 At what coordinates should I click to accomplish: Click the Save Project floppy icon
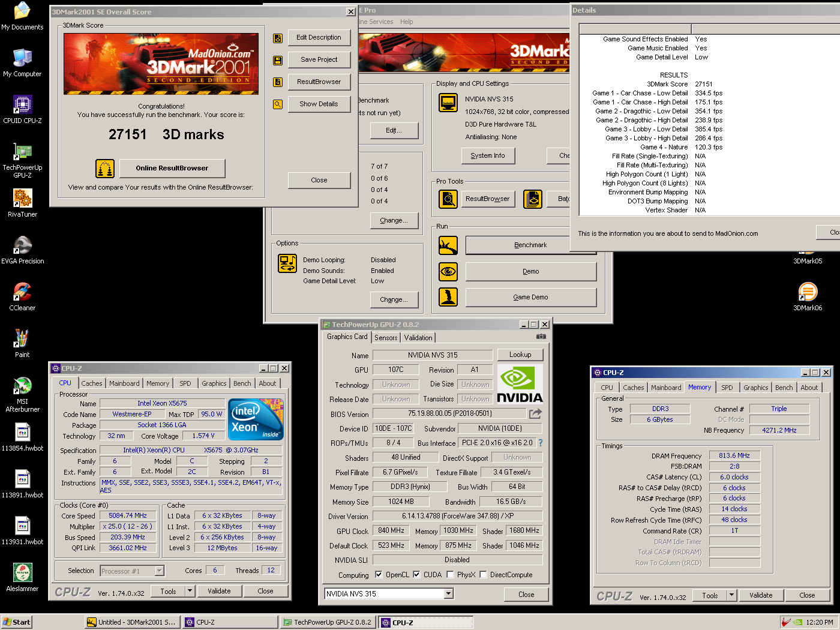coord(278,60)
